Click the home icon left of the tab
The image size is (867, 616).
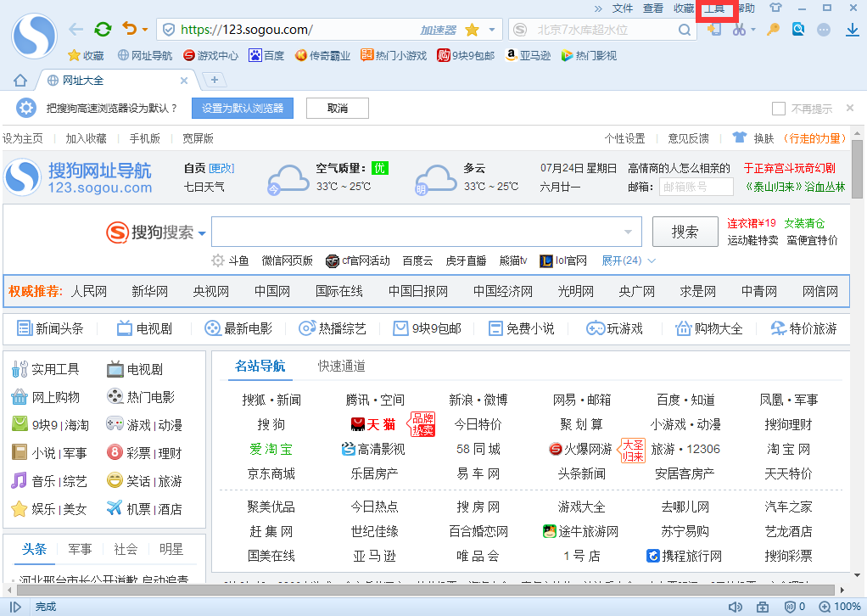tap(20, 81)
